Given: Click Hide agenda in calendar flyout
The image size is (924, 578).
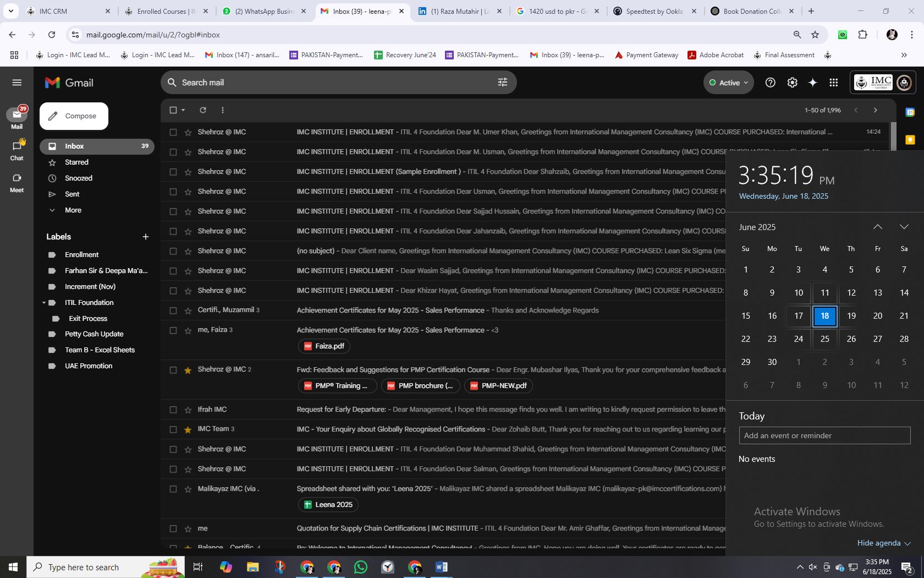Looking at the screenshot, I should tap(884, 543).
